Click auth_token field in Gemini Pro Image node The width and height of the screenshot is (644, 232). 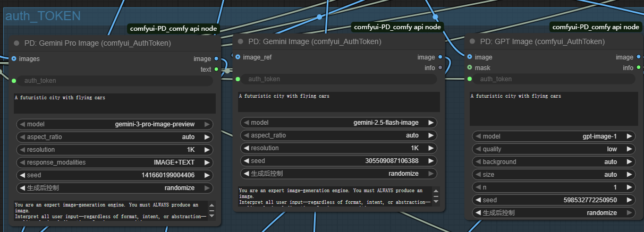(x=115, y=81)
